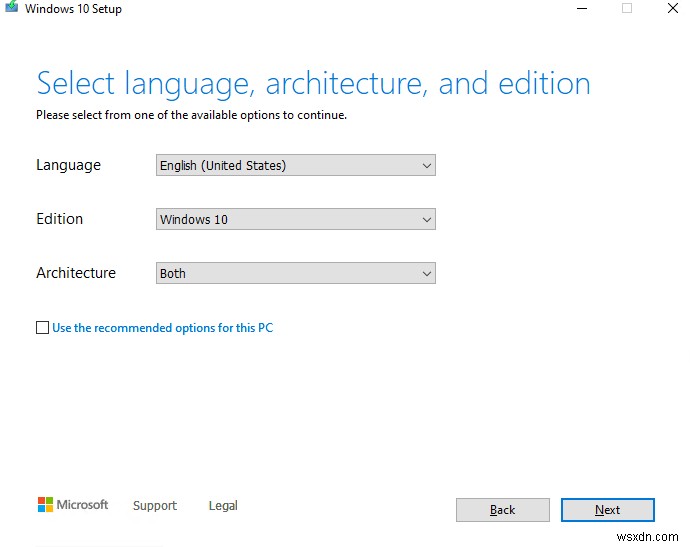This screenshot has height=547, width=690.
Task: Open the Edition dropdown showing Windows 10
Action: (296, 219)
